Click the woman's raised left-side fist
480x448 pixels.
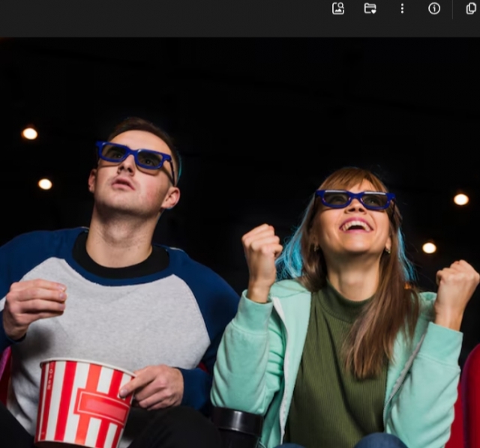click(262, 252)
